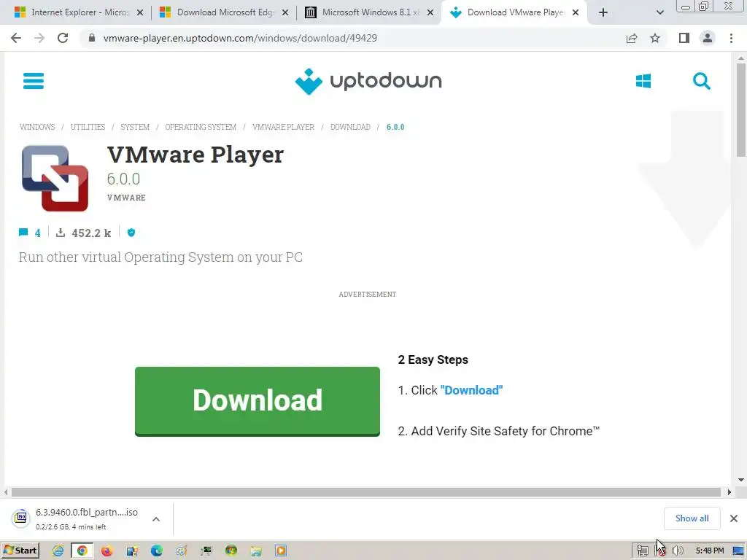Screen dimensions: 747x560
Task: Click the volume speaker tray icon
Action: coord(677,551)
